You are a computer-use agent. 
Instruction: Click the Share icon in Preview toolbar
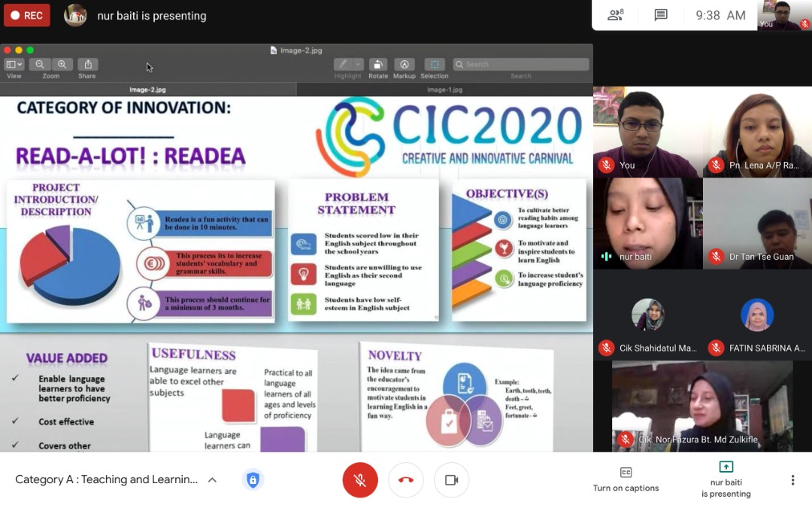click(x=87, y=64)
